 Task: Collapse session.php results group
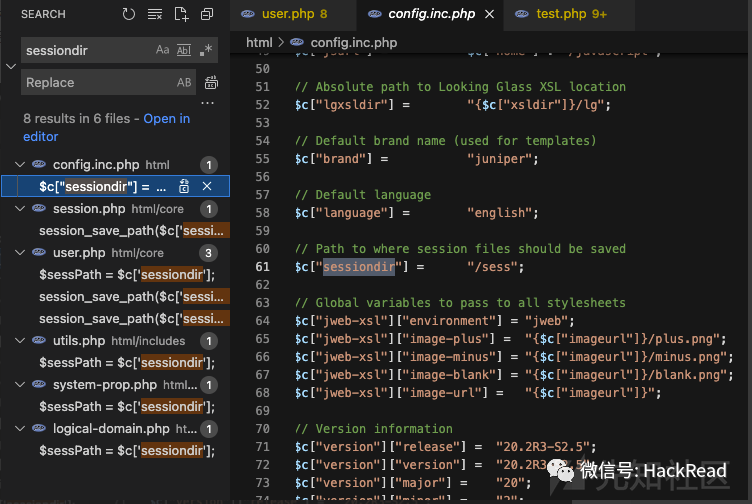(20, 209)
